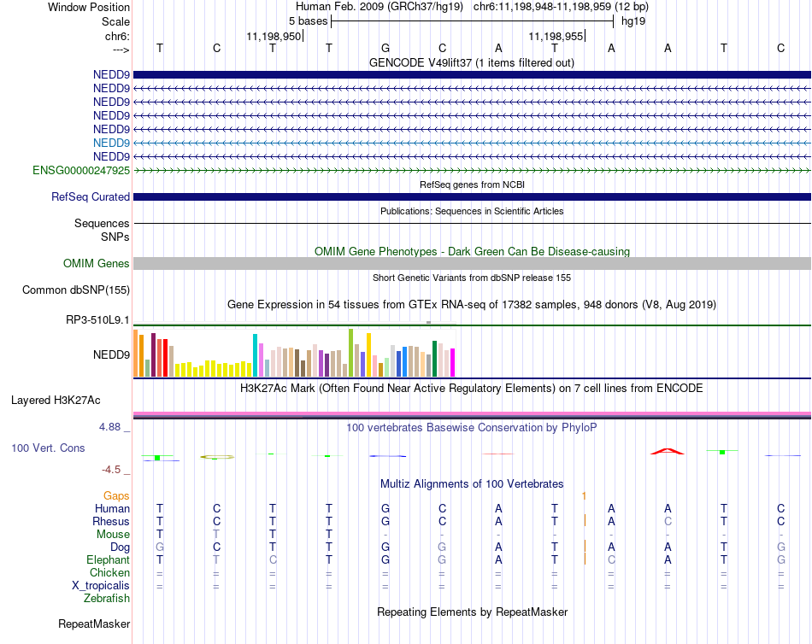Click the orange gap marker numbered 1
Image resolution: width=812 pixels, height=644 pixels.
(x=584, y=496)
